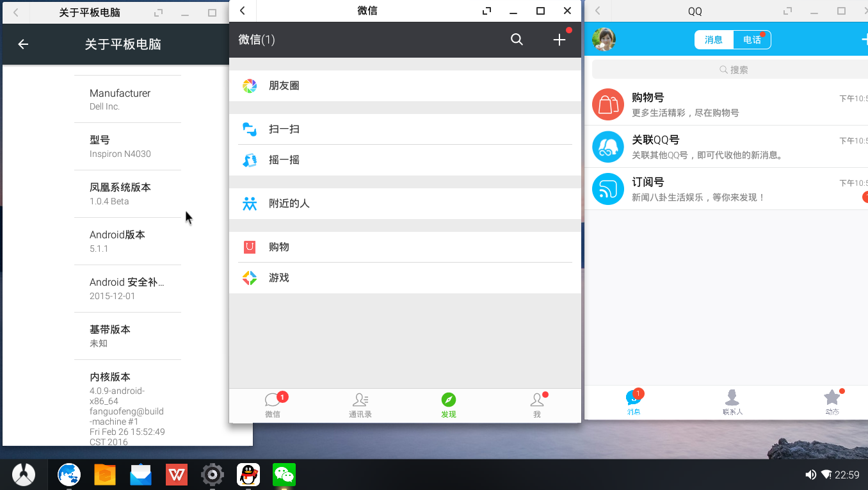Select the Manufacturer Dell Inc. row
Viewport: 868px width, 490px height.
click(127, 99)
